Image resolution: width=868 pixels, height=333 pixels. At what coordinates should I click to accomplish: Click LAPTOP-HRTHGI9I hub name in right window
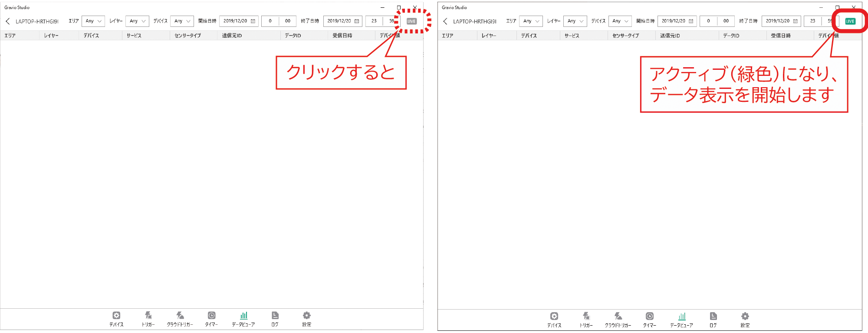pos(475,21)
